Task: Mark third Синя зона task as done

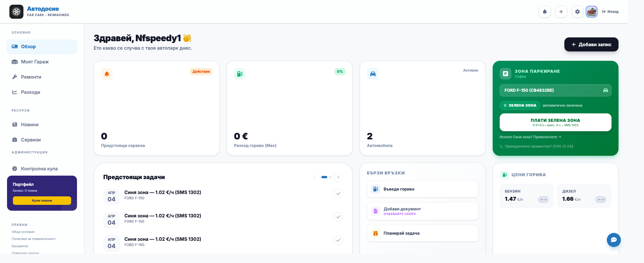Action: coord(338,240)
